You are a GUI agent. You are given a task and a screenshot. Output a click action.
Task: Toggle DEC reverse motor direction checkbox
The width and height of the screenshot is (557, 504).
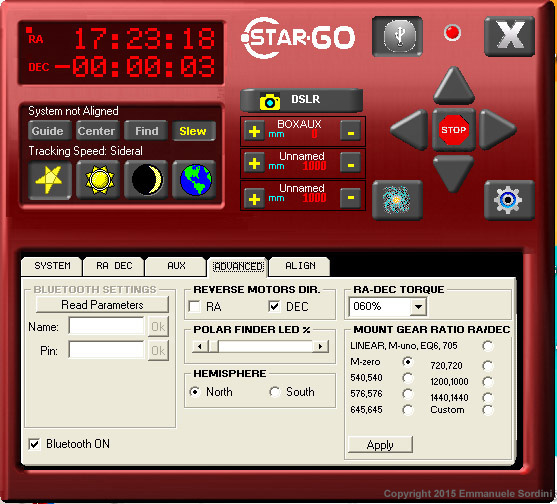(x=275, y=306)
